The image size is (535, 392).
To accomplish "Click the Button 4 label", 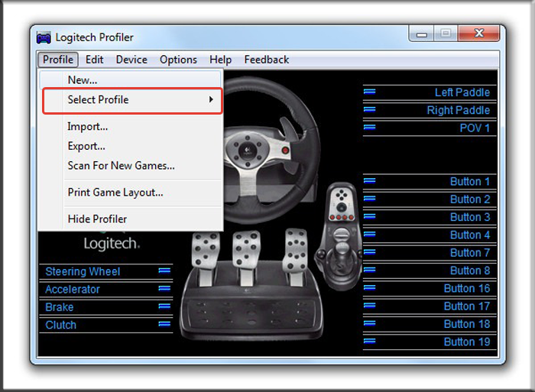I will [x=470, y=235].
